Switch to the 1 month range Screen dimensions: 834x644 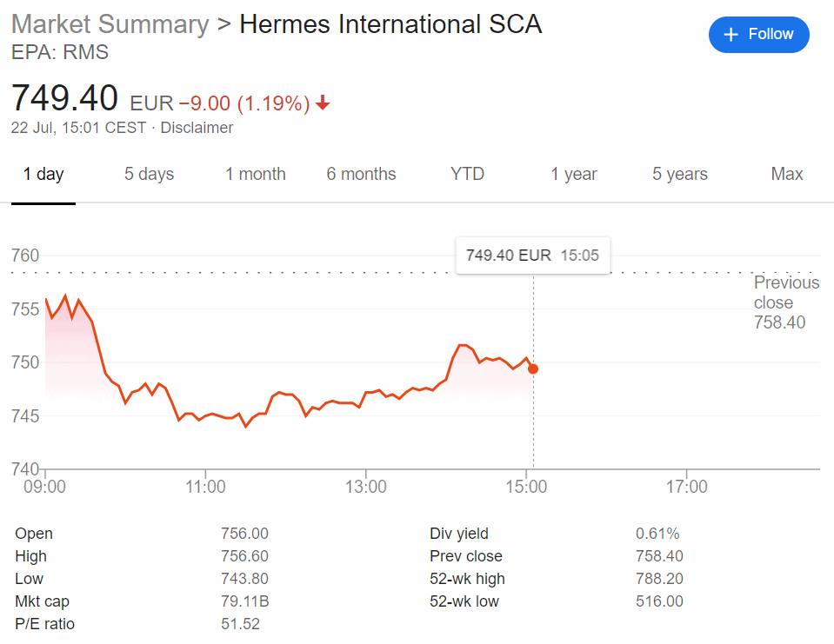click(x=256, y=175)
